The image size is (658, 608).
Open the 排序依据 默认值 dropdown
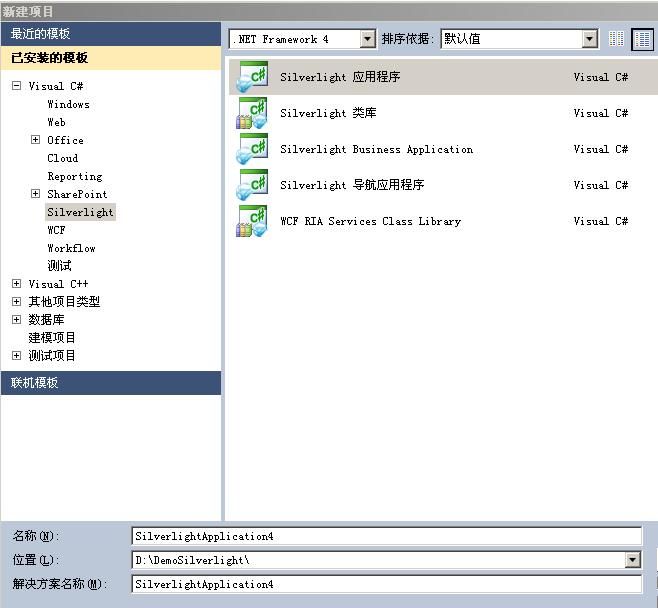click(x=590, y=39)
